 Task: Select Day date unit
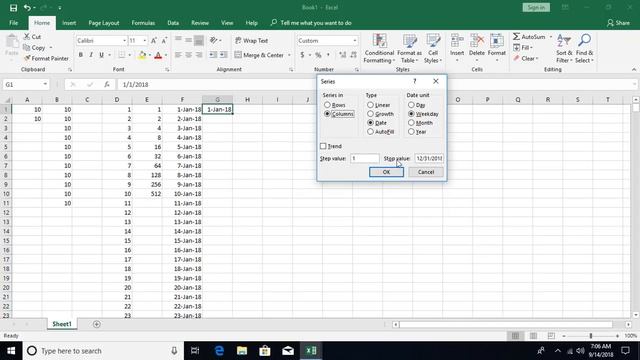tap(411, 105)
